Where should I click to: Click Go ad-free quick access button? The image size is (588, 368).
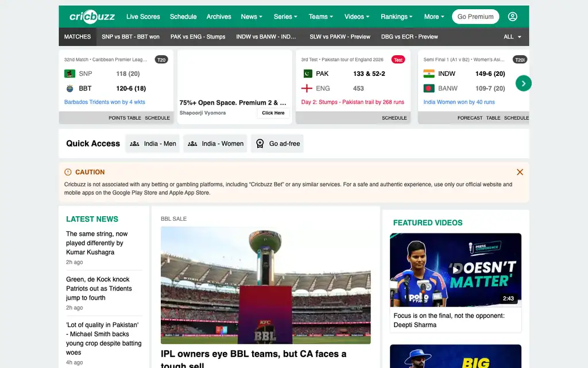pyautogui.click(x=277, y=143)
